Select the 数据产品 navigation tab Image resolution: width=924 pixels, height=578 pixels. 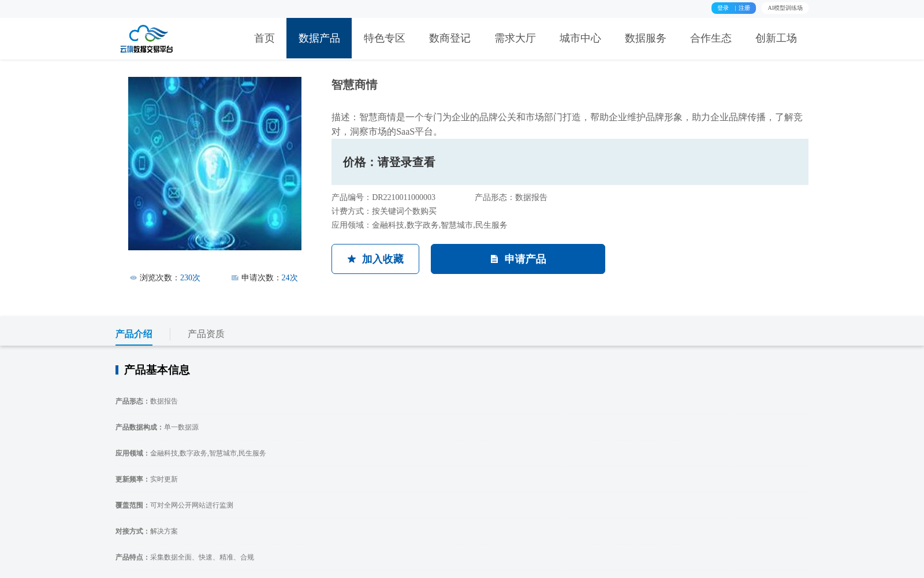point(319,38)
